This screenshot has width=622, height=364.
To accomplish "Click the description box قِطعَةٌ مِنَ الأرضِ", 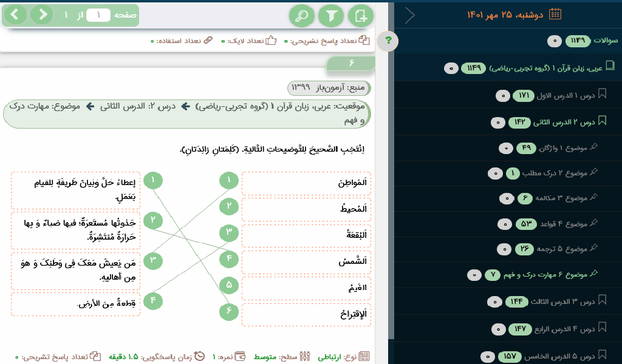I will pos(75,304).
